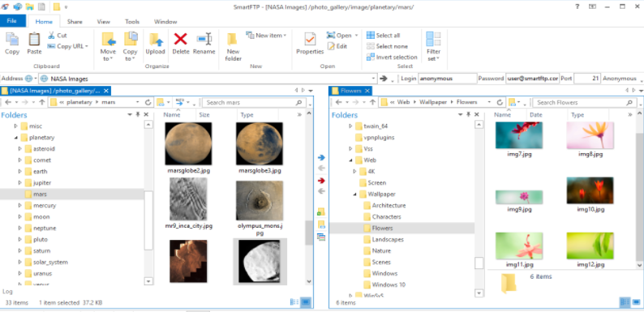The image size is (644, 312).
Task: Sort left pane by Type column
Action: 247,115
